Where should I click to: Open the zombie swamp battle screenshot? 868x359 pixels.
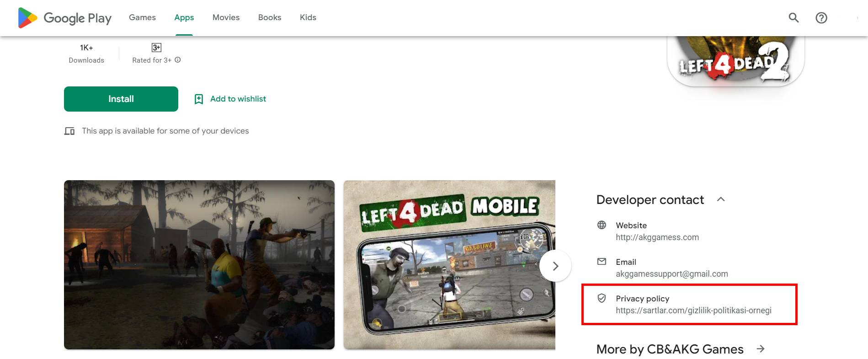click(x=199, y=265)
